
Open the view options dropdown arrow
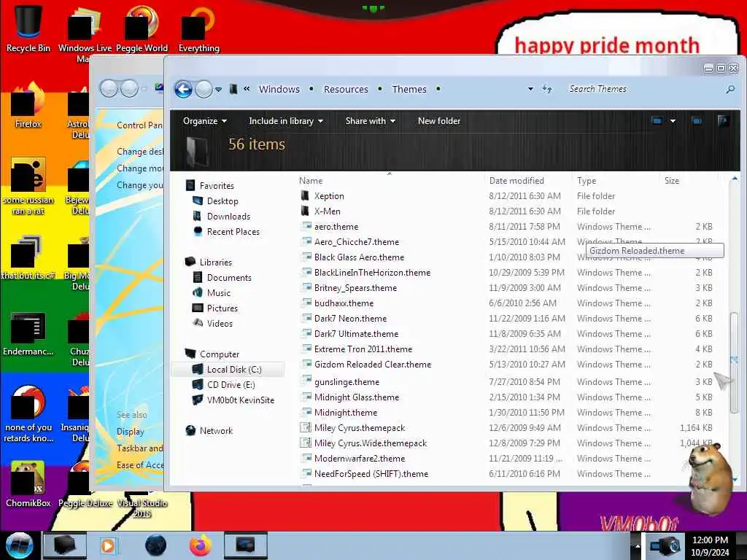point(673,121)
